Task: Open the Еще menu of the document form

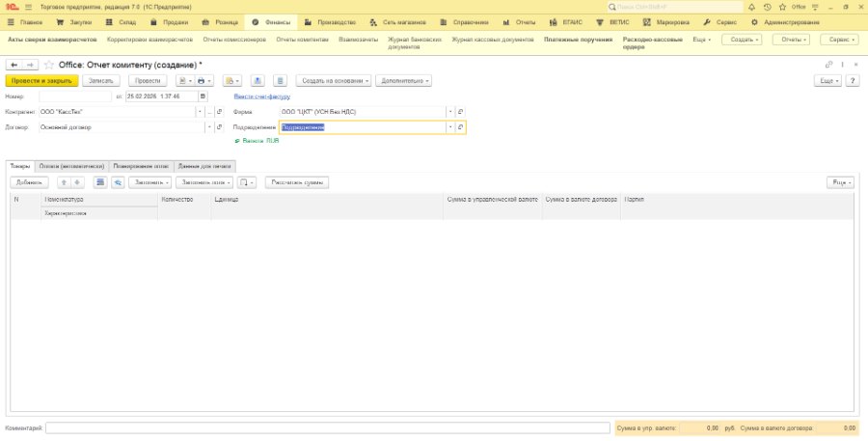Action: tap(827, 81)
